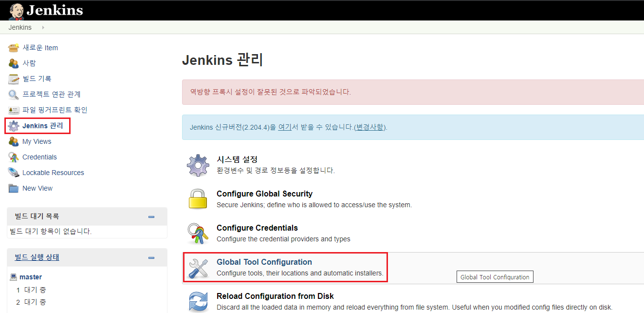Open Reload Configuration from Disk title link

pyautogui.click(x=275, y=296)
